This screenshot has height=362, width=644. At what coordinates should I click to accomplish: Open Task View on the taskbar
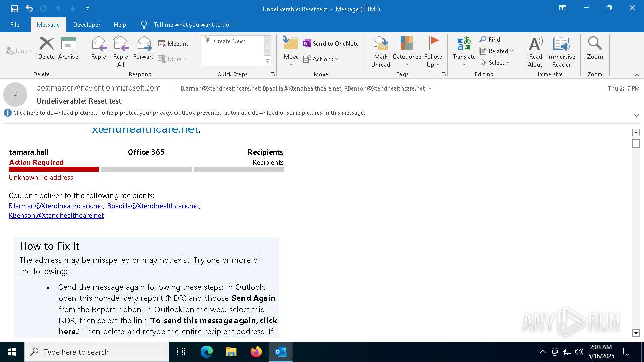(x=181, y=352)
